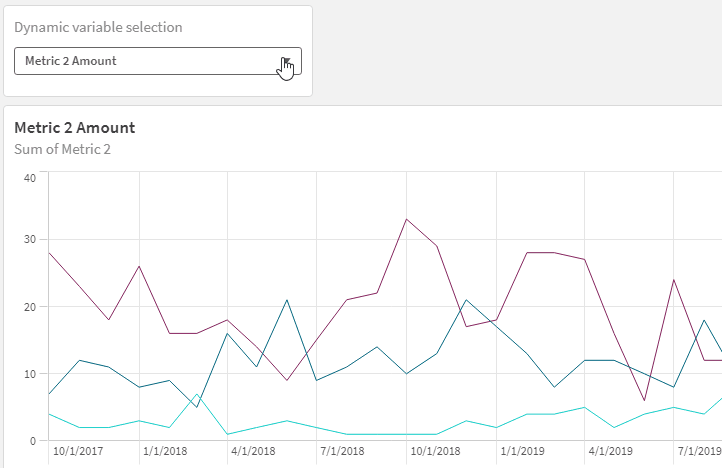Click the 1/1/2018 x-axis date label
The height and width of the screenshot is (468, 722).
pyautogui.click(x=165, y=452)
